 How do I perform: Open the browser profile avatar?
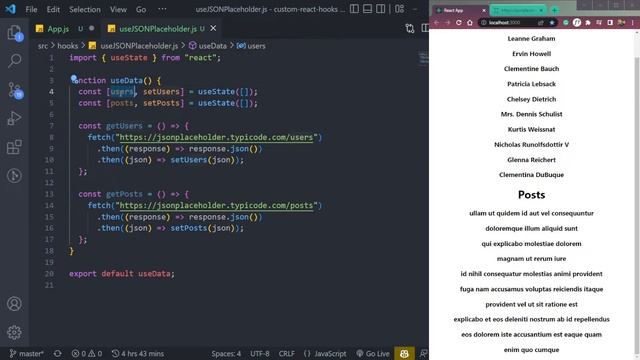coord(621,23)
